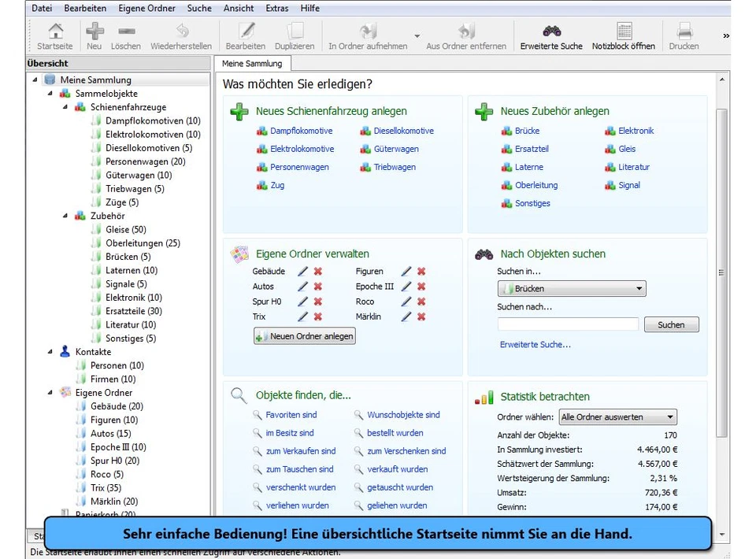The width and height of the screenshot is (756, 559).
Task: Open the Notizblock öffnen toolbar icon
Action: [x=624, y=31]
